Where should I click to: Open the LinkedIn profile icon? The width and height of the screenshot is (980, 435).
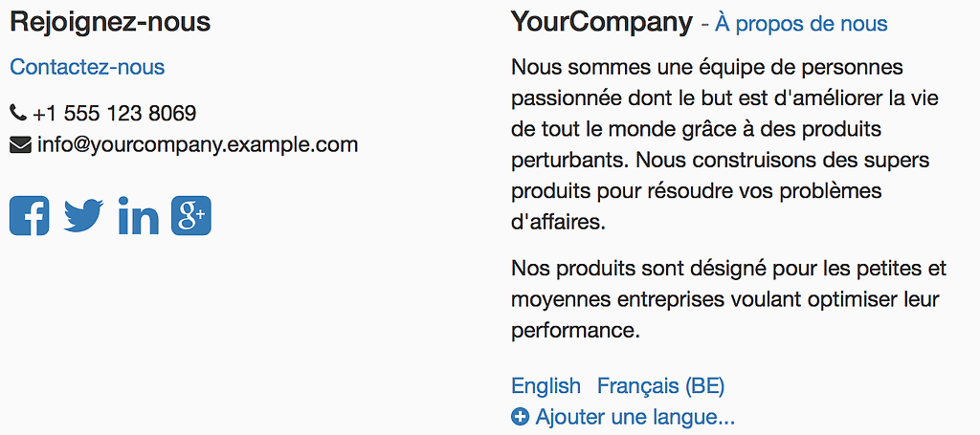138,216
